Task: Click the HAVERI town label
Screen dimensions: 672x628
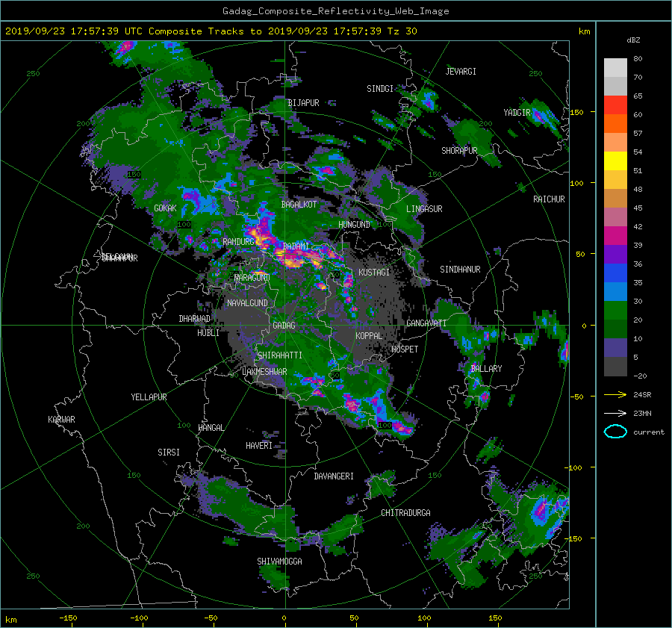Action: (259, 446)
